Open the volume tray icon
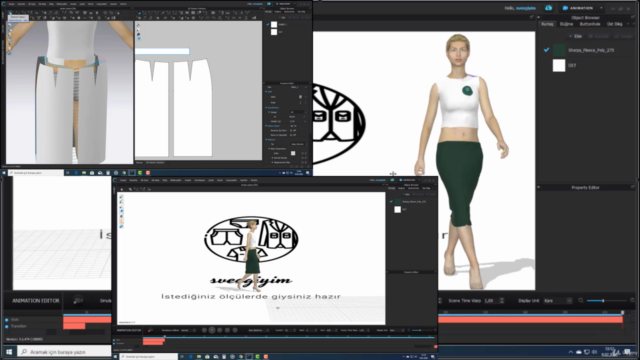Screen dimensions: 640x360 [595, 352]
